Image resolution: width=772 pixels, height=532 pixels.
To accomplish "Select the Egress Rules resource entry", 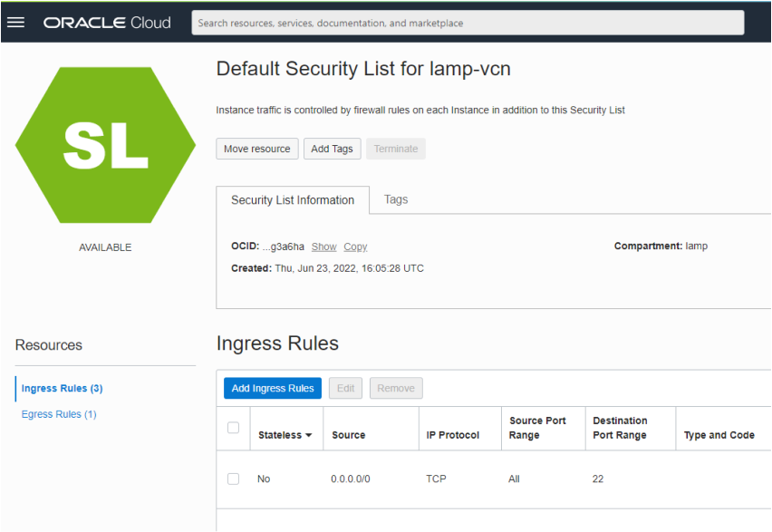I will pyautogui.click(x=58, y=413).
